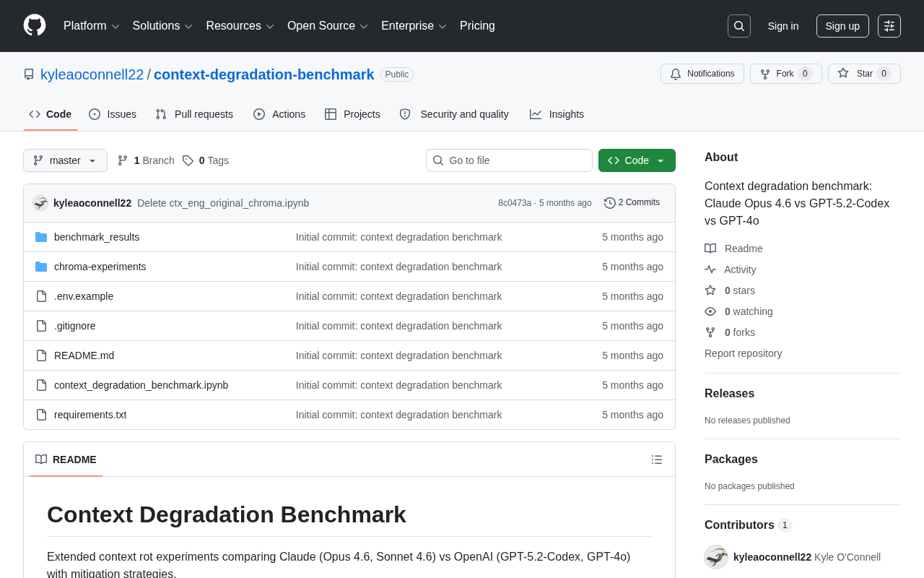Screen dimensions: 924x578
Task: Switch to the Pull requests tab
Action: pos(194,114)
